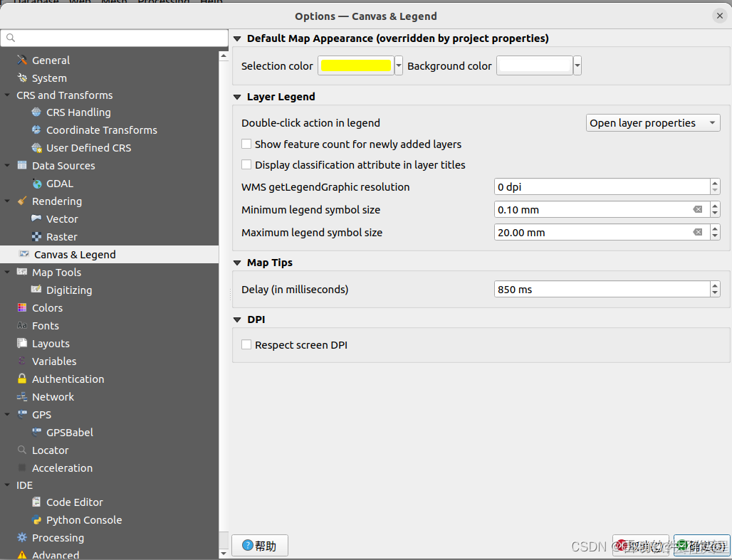
Task: Close the Options dialog
Action: point(719,16)
